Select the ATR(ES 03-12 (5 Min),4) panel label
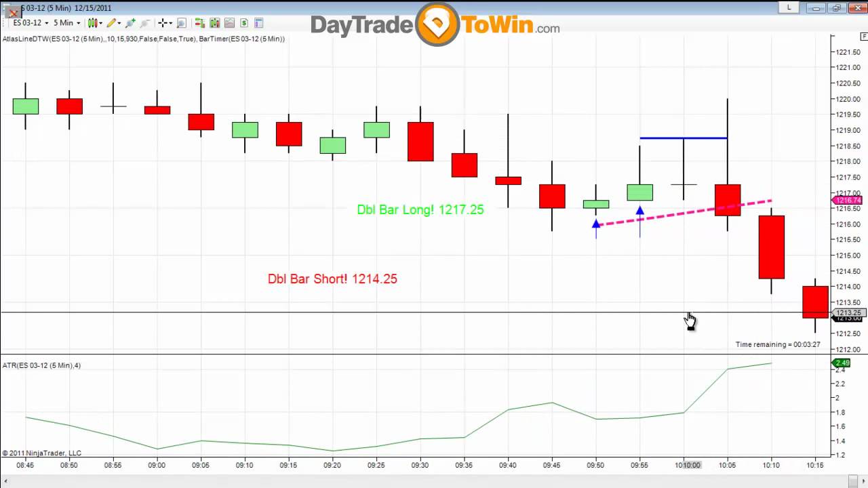This screenshot has height=488, width=868. pos(41,365)
